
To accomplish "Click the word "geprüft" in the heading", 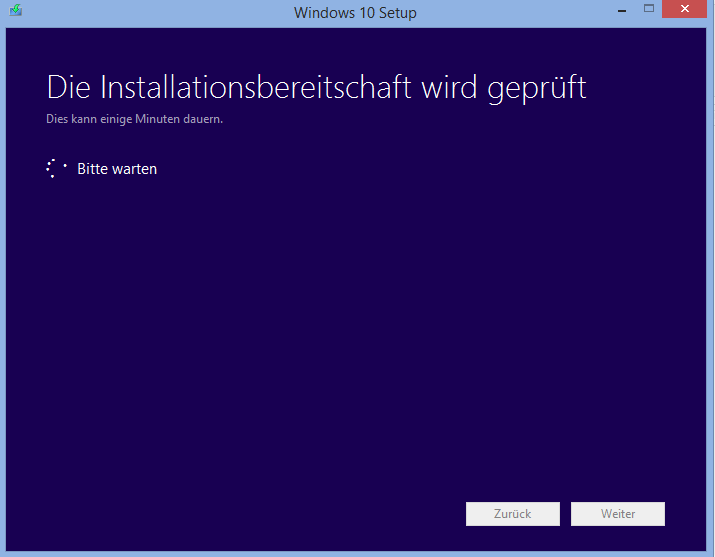I will point(536,89).
